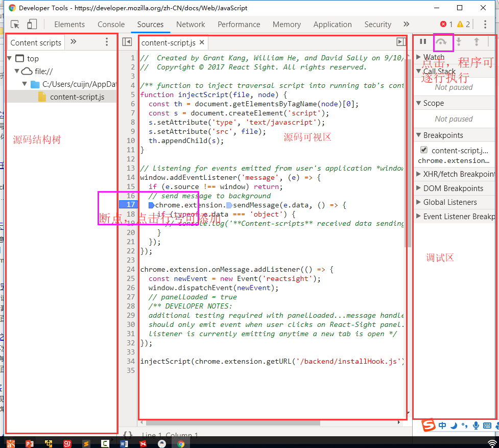Collapse the Breakpoints section

[x=418, y=135]
